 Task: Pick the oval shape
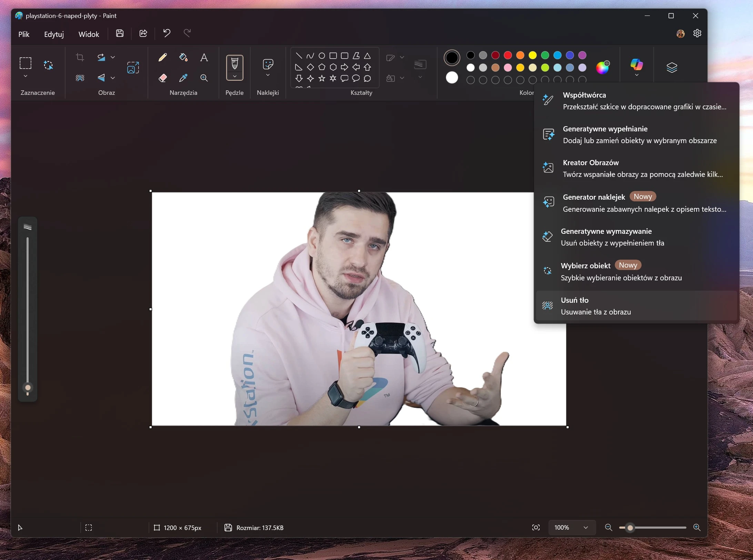[x=322, y=56]
